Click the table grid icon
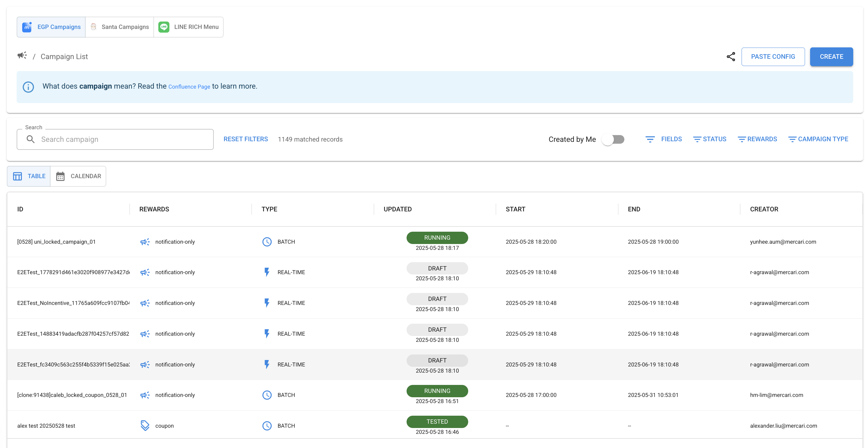Screen dimensions: 868x448 pyautogui.click(x=18, y=176)
